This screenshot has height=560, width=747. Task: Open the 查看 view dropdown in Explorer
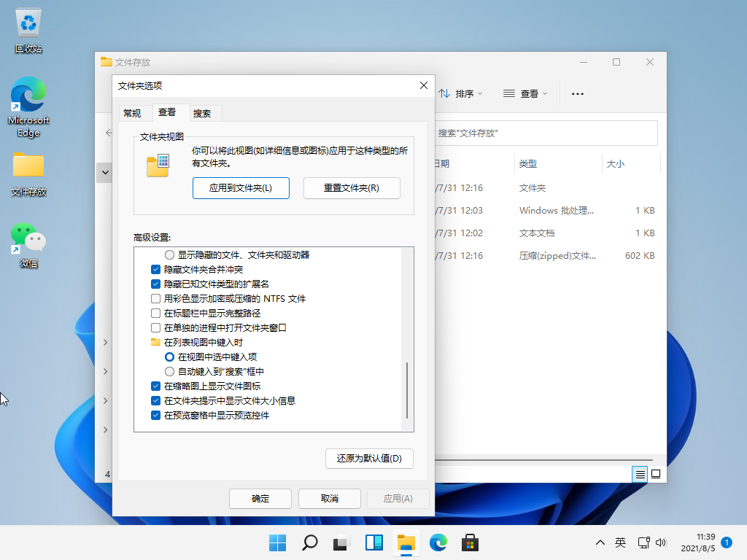coord(525,93)
